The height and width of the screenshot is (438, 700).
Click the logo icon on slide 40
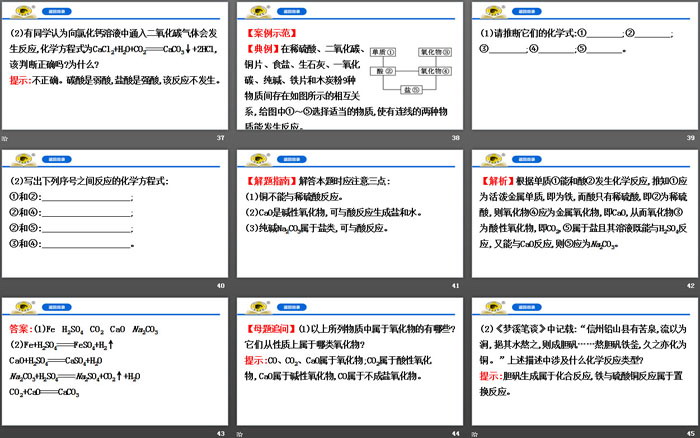point(20,158)
